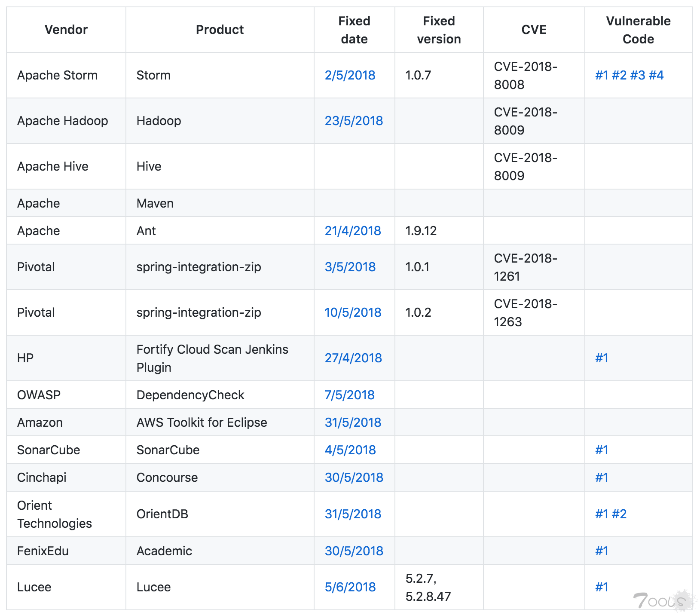The width and height of the screenshot is (700, 615).
Task: Open vulnerable code #1 for FenixEdu Academic
Action: 602,551
